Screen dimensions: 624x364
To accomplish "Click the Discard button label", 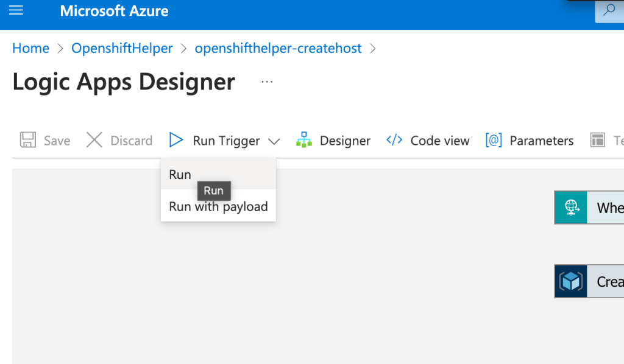I will [132, 141].
